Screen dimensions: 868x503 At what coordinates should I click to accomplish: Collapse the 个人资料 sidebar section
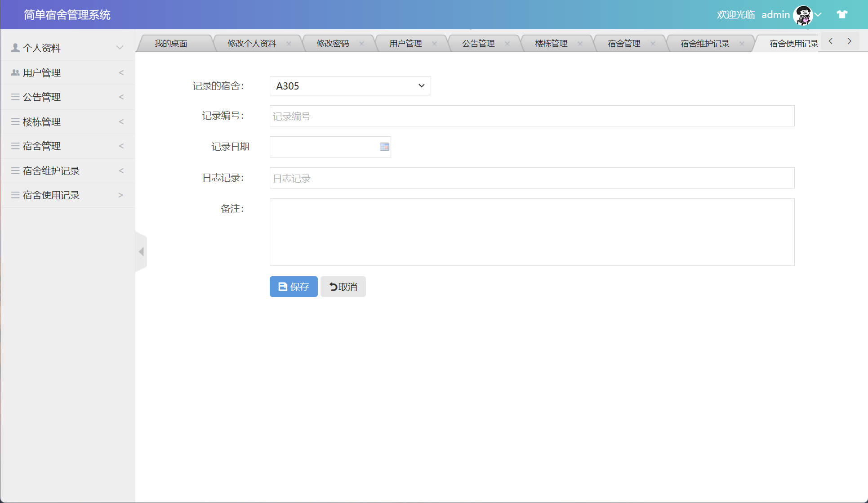(x=119, y=47)
